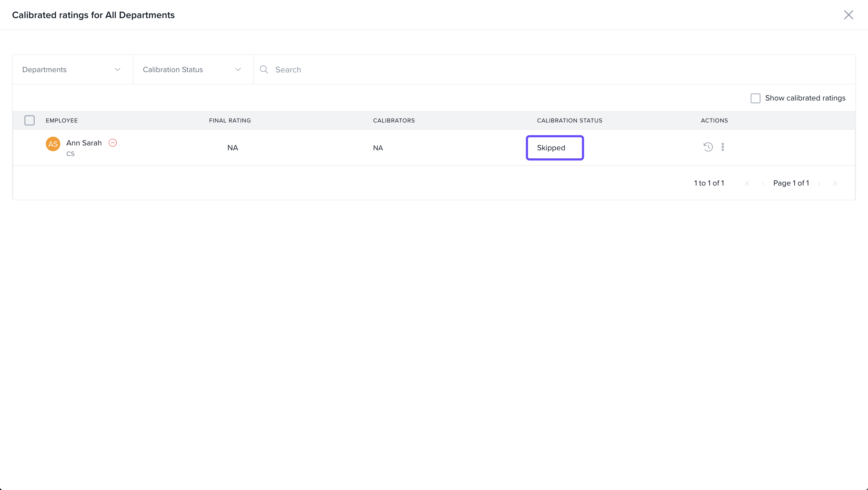Screen dimensions: 868x490
Task: Click the history clock icon for Ann Sarah
Action: (708, 147)
